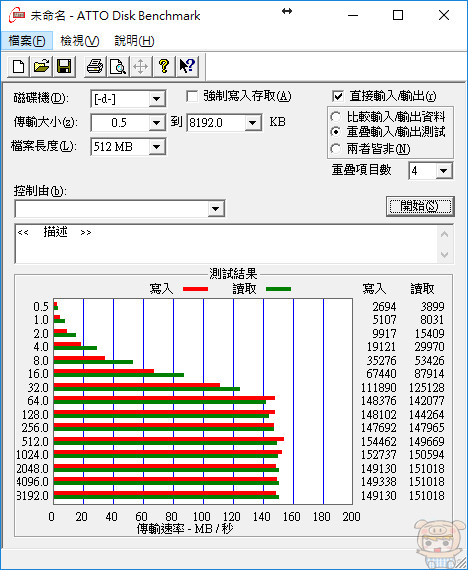Click the yellow question mark help icon
The height and width of the screenshot is (570, 468).
(164, 67)
